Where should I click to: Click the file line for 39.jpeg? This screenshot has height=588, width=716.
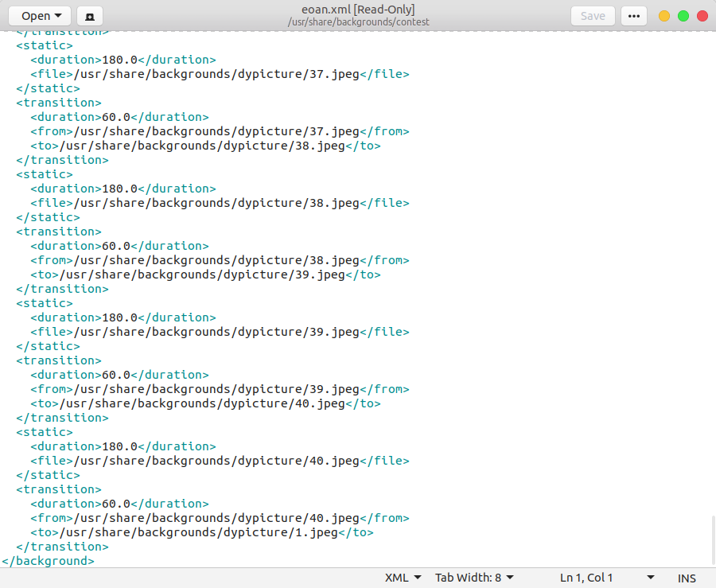coord(220,332)
